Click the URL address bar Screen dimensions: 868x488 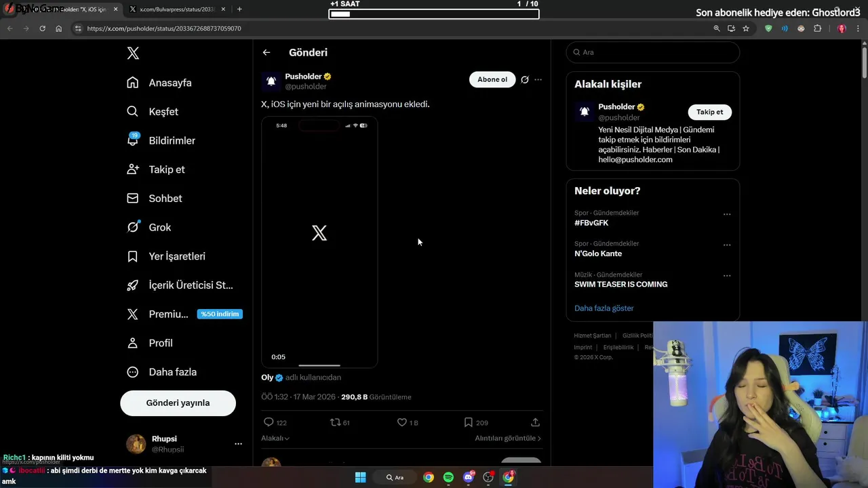tap(393, 28)
